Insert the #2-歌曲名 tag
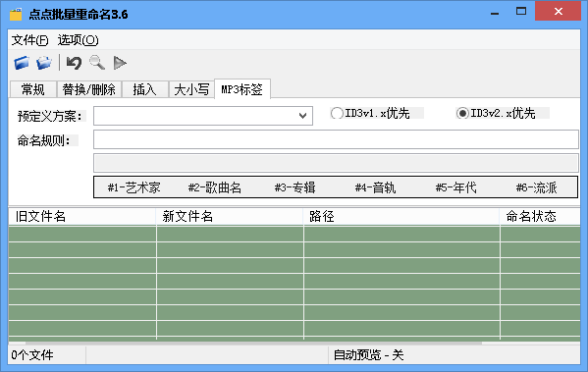This screenshot has width=588, height=372. click(x=215, y=187)
